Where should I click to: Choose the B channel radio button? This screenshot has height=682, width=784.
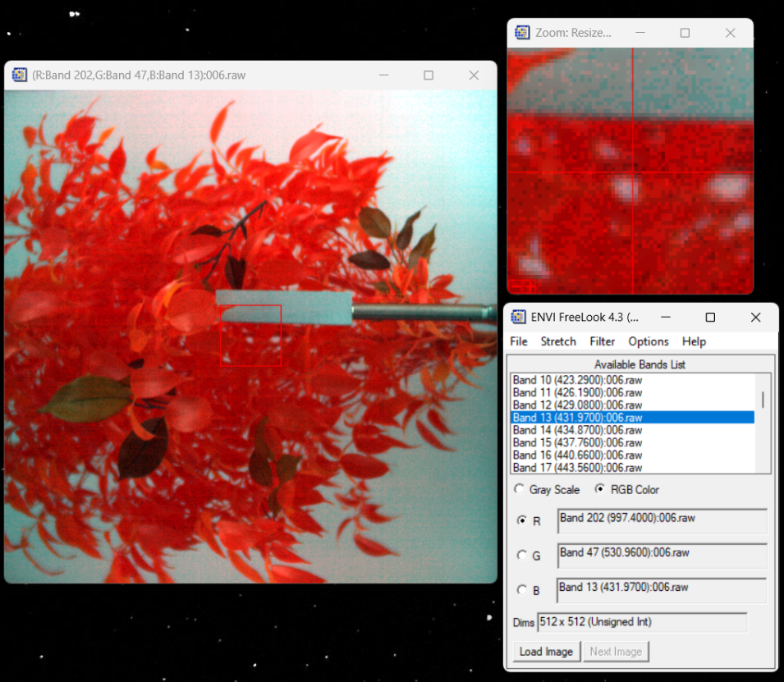click(522, 590)
